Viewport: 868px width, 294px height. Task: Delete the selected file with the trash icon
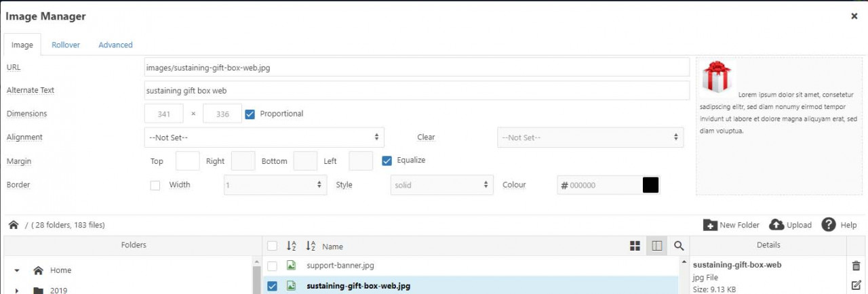point(856,266)
